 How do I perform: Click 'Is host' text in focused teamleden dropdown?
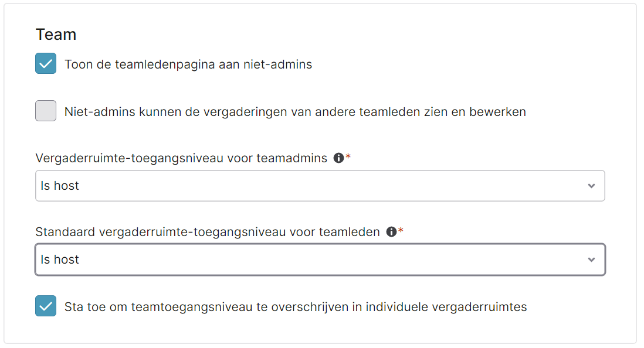(x=60, y=260)
